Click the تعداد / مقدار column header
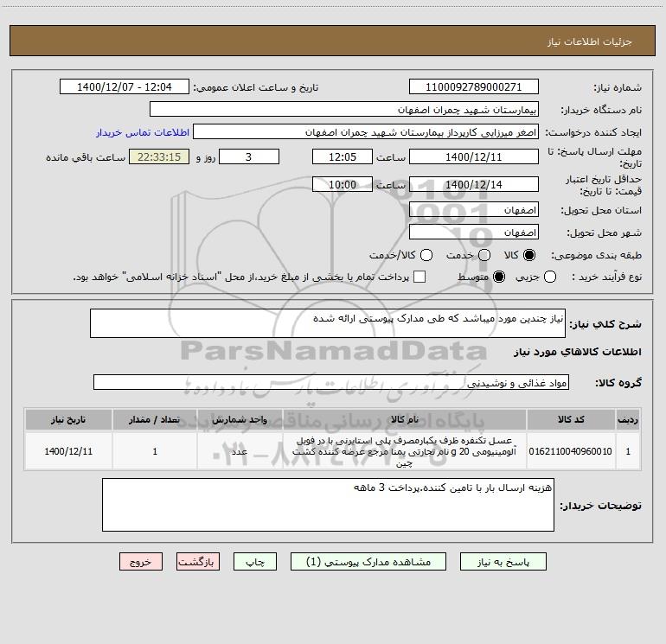Image resolution: width=666 pixels, height=644 pixels. pyautogui.click(x=155, y=419)
